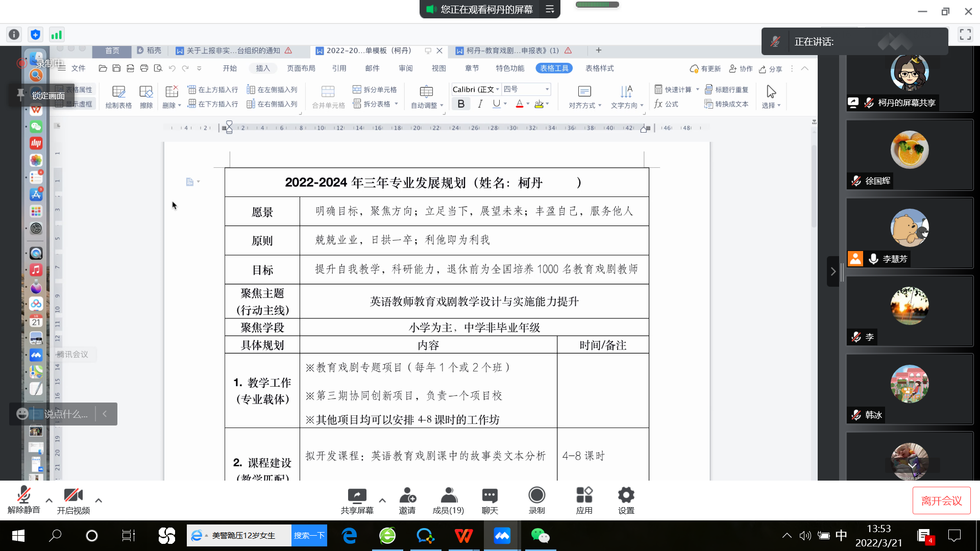The width and height of the screenshot is (980, 551).
Task: Open WPS Office from taskbar
Action: [x=463, y=536]
